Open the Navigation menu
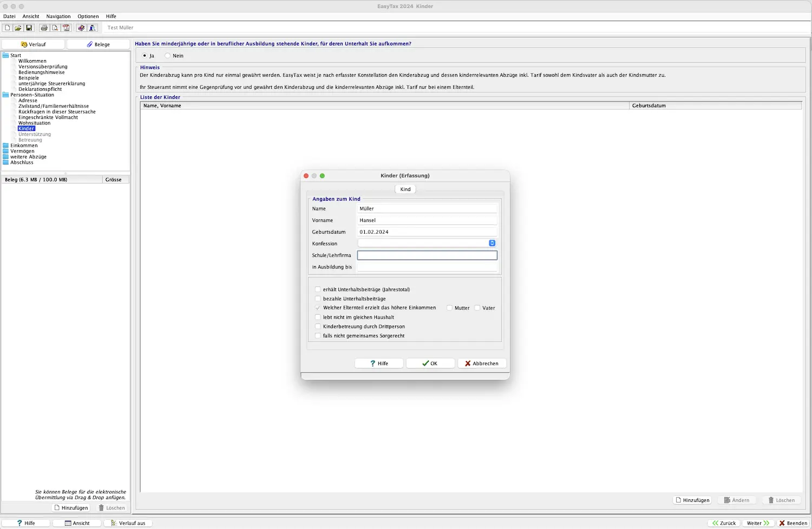The image size is (812, 529). click(58, 16)
